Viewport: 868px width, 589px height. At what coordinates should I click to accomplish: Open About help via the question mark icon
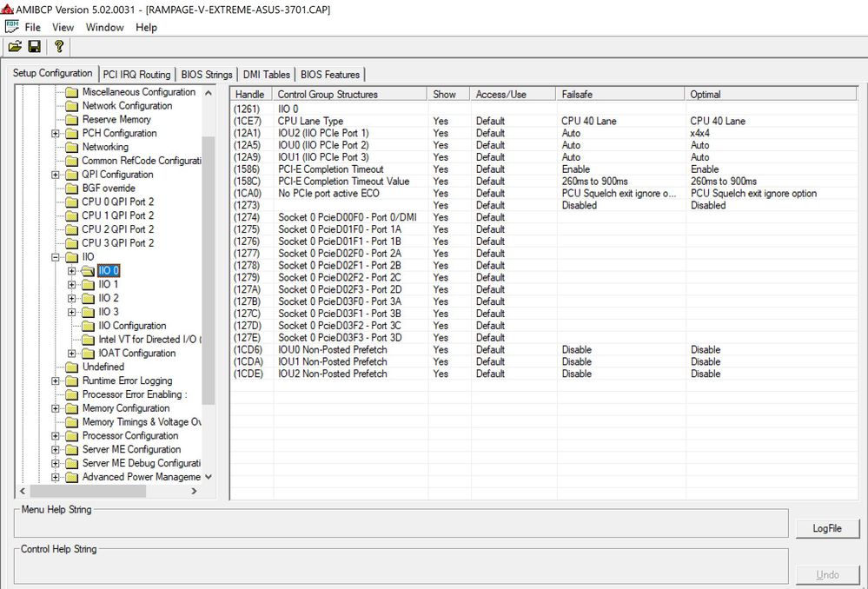[x=59, y=47]
